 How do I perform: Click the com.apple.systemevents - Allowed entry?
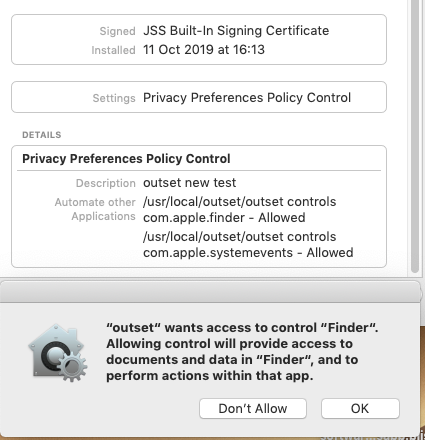tap(248, 253)
